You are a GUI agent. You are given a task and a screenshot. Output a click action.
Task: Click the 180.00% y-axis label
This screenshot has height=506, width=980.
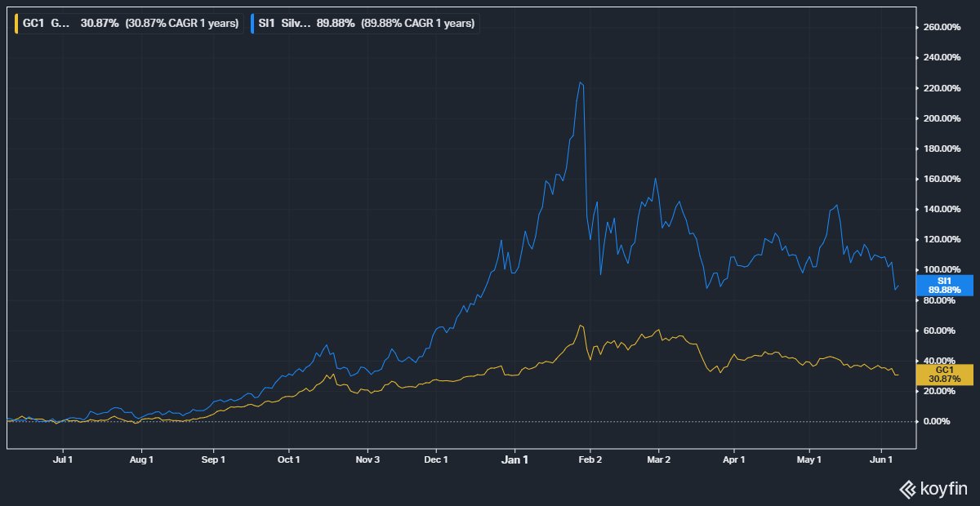click(x=941, y=149)
